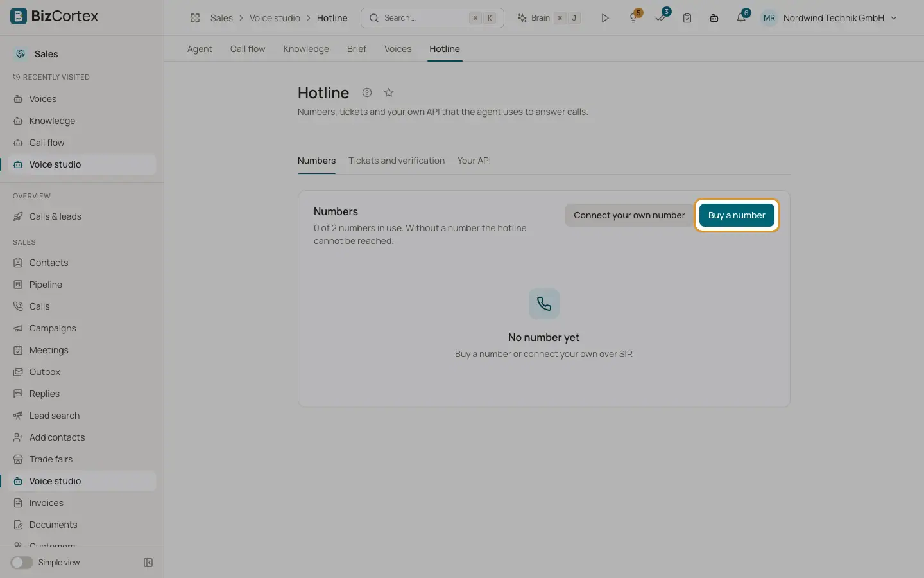Image resolution: width=924 pixels, height=578 pixels.
Task: Open the Knowledge tab
Action: (x=306, y=49)
